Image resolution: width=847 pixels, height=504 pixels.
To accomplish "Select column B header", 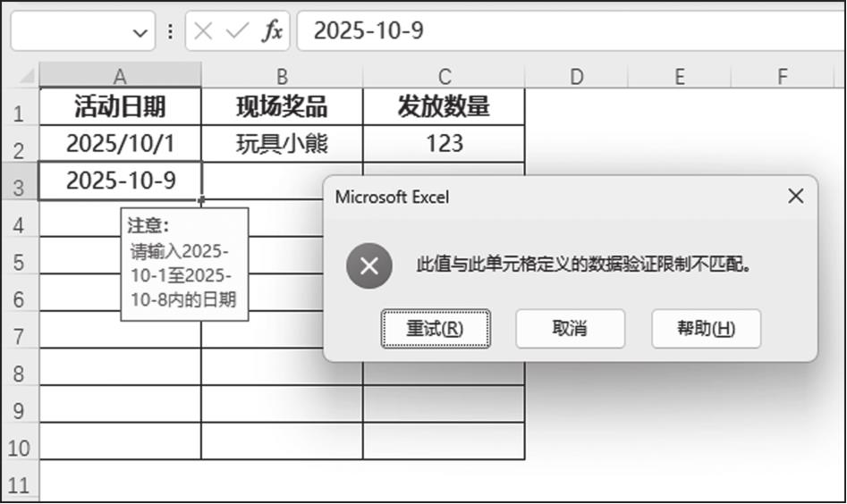I will [x=282, y=76].
